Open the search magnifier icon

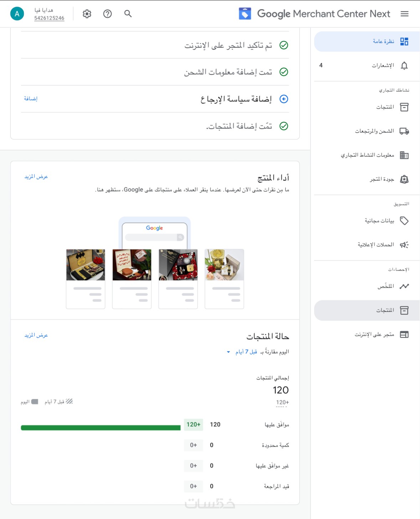128,14
